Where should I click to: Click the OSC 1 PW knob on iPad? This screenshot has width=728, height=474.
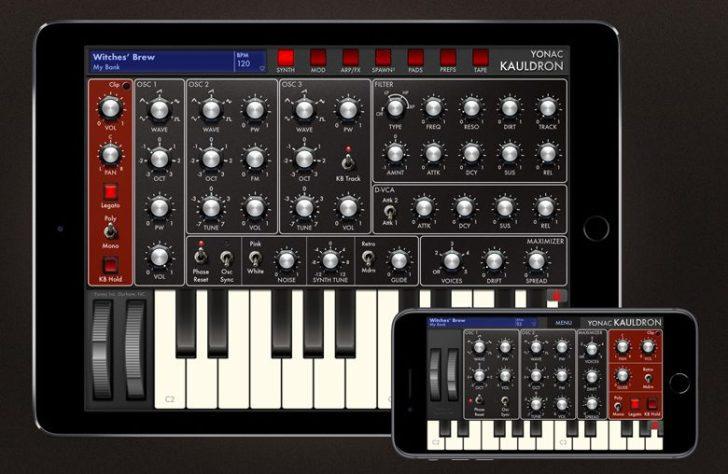[159, 208]
